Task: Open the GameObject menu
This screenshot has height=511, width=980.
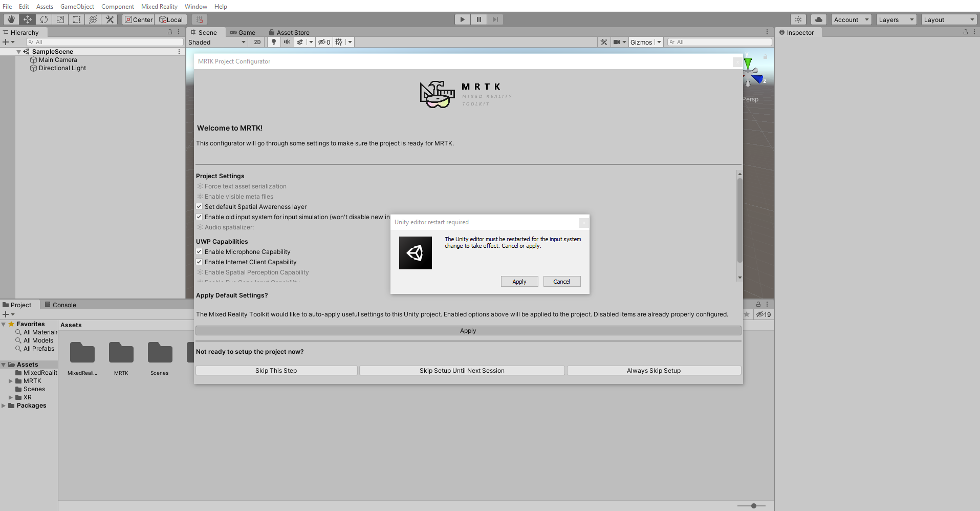Action: tap(77, 6)
